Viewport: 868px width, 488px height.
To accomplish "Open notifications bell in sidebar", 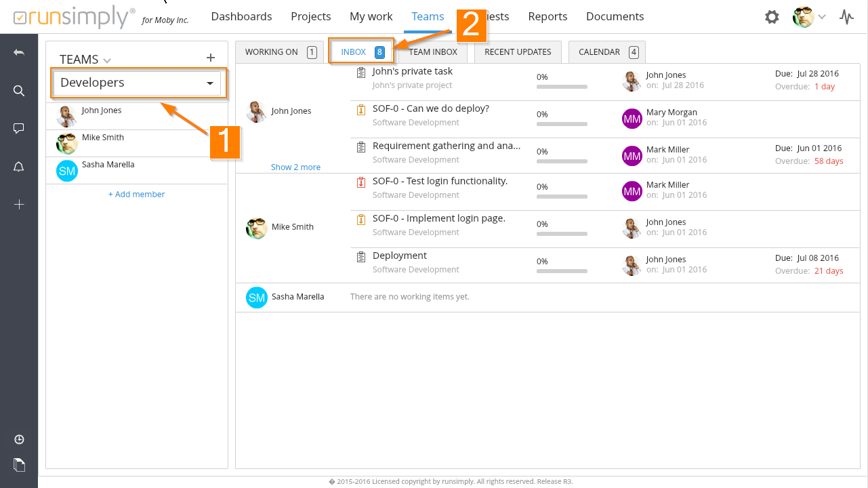I will [x=19, y=167].
